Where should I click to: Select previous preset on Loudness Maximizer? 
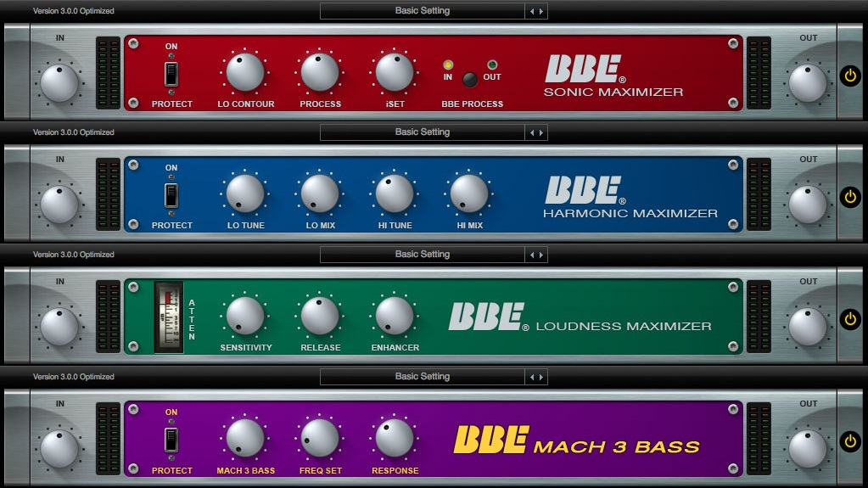tap(532, 255)
